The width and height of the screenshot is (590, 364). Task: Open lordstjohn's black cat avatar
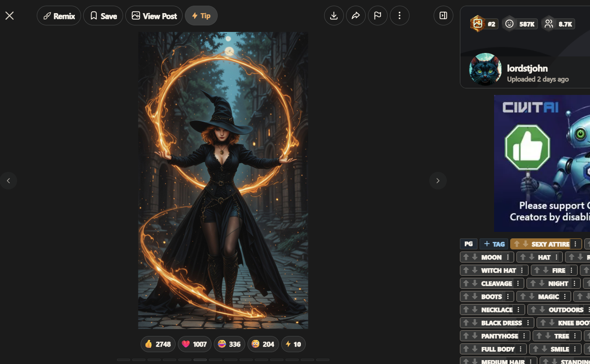pos(485,69)
